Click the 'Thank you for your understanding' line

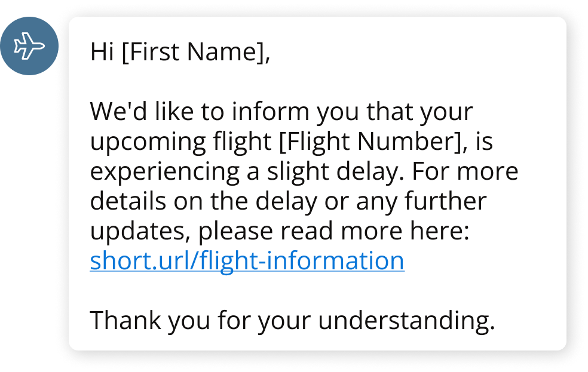click(x=292, y=321)
